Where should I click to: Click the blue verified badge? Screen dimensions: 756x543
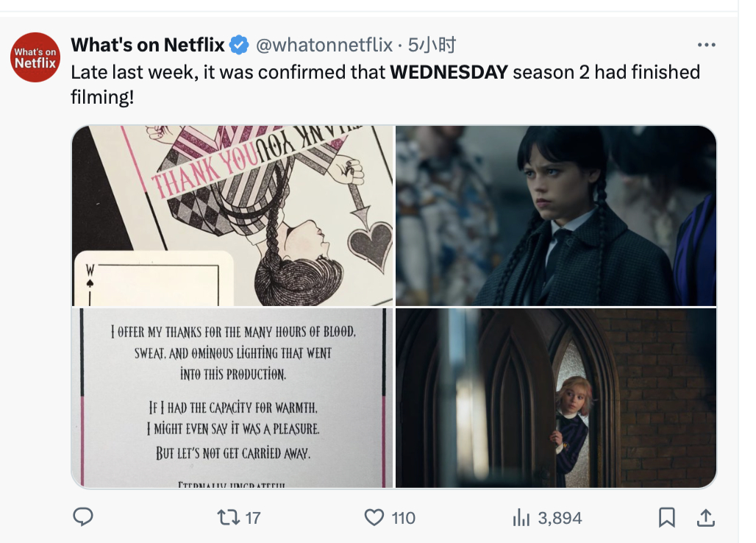[x=239, y=46]
